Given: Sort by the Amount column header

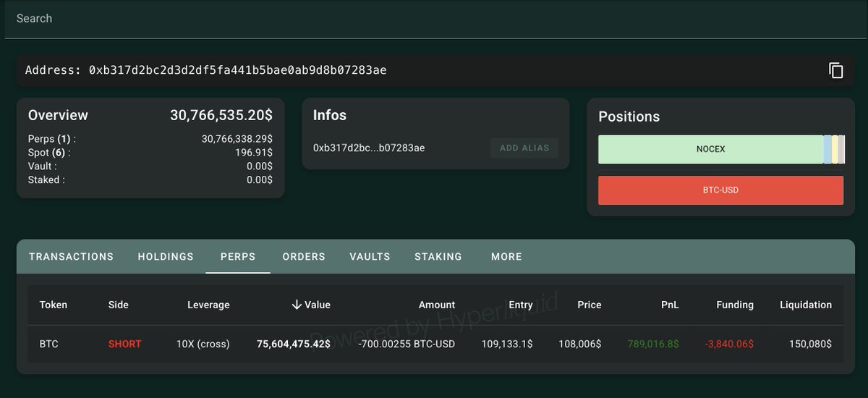Looking at the screenshot, I should 437,305.
